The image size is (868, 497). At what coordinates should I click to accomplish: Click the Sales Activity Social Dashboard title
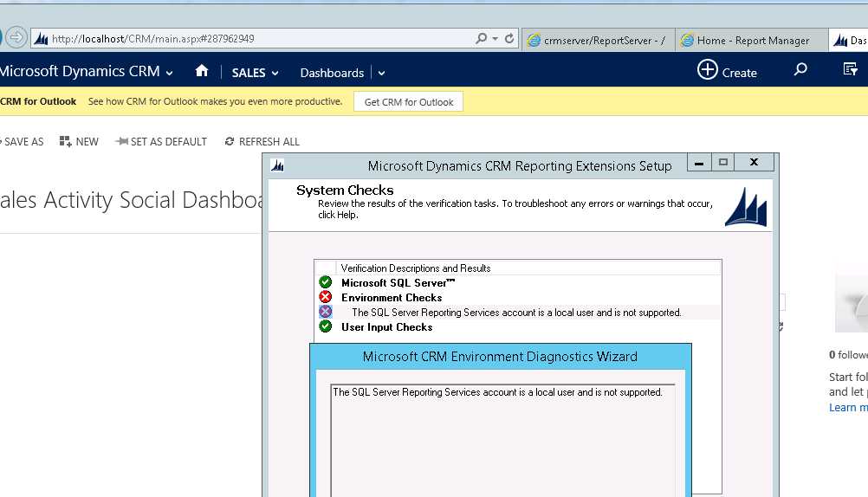[x=131, y=200]
